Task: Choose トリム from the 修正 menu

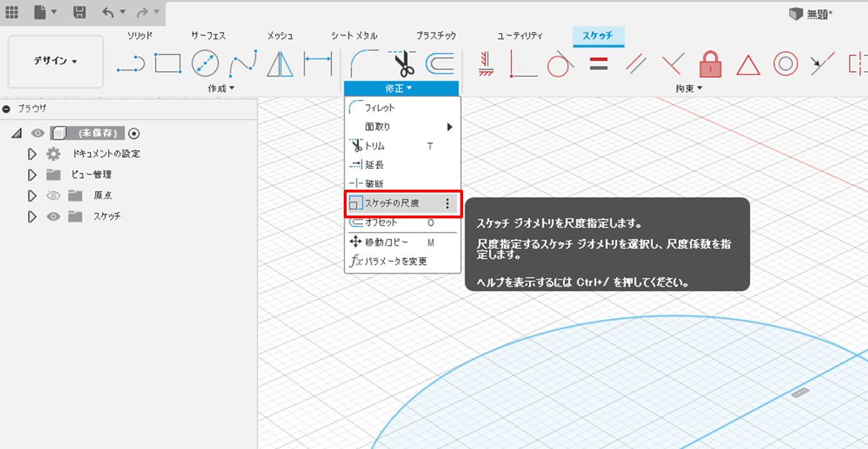Action: click(x=402, y=146)
